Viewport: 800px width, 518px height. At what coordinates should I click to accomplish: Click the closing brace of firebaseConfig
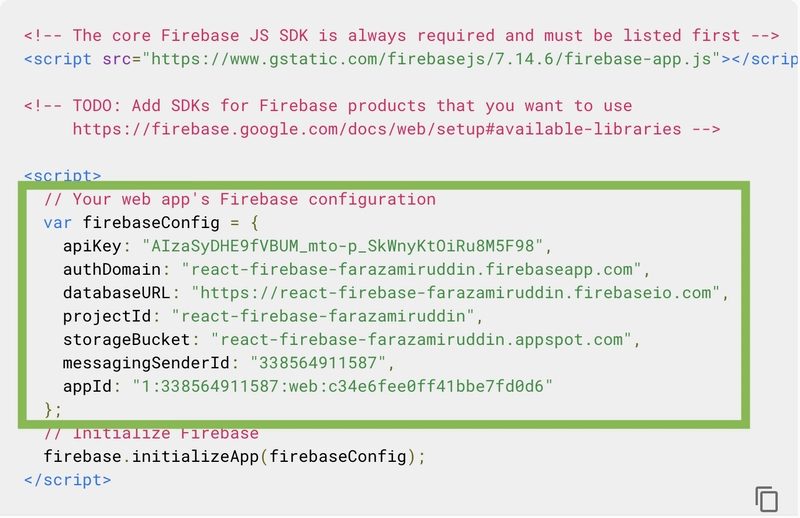click(53, 409)
